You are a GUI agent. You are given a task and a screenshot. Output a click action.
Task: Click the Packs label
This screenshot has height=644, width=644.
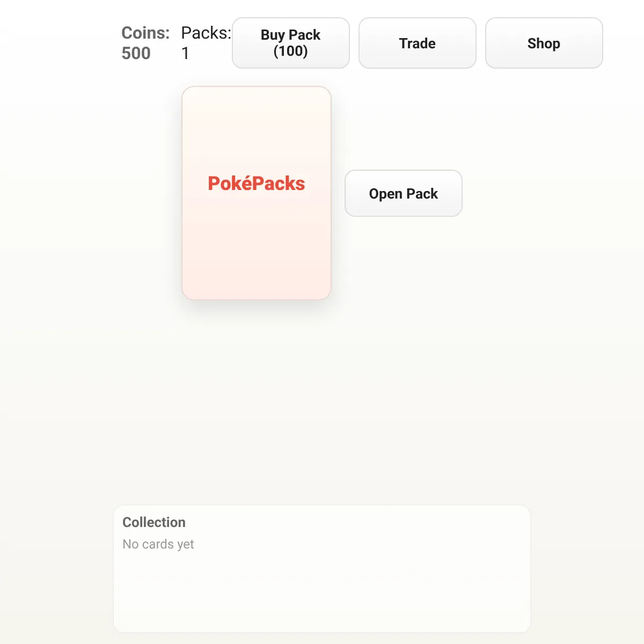coord(206,33)
